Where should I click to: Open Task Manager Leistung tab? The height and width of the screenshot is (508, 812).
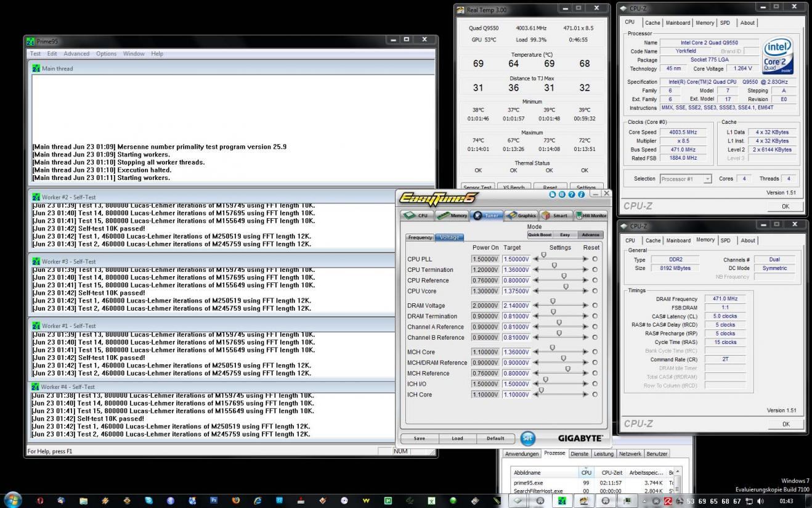pos(604,454)
